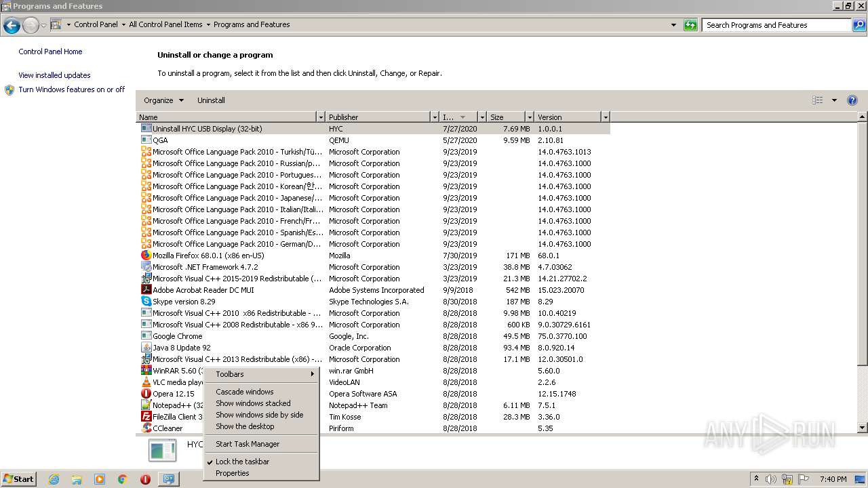Open the Version column filter dropdown
Screen dimensions: 868x488
point(606,117)
